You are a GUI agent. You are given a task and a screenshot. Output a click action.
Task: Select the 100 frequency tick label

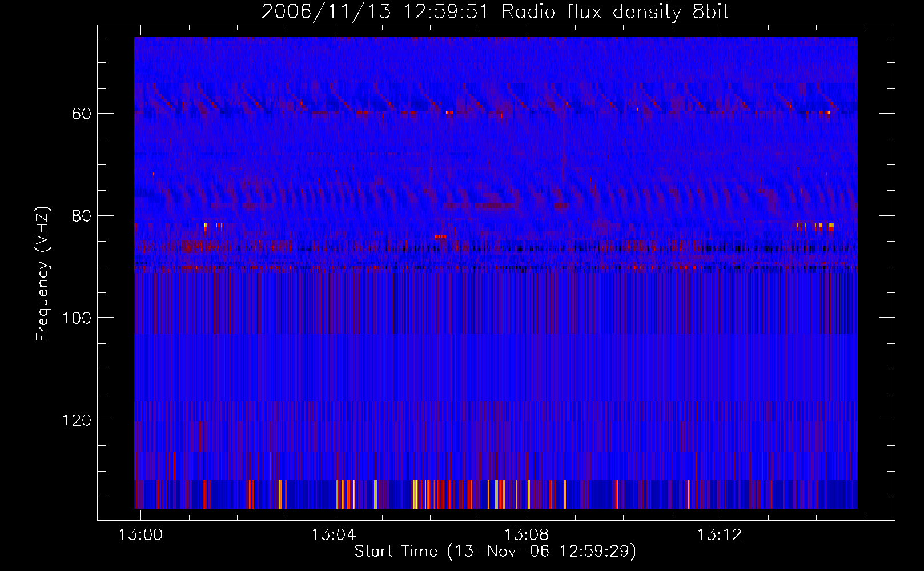(x=77, y=318)
